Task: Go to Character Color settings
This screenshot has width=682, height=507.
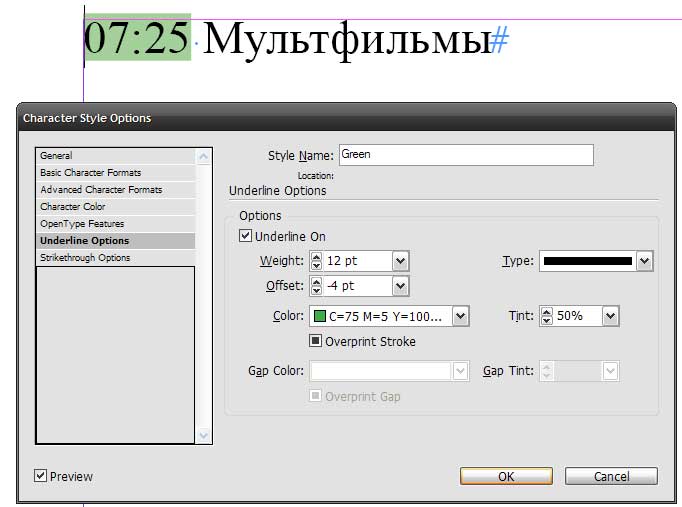Action: [116, 207]
